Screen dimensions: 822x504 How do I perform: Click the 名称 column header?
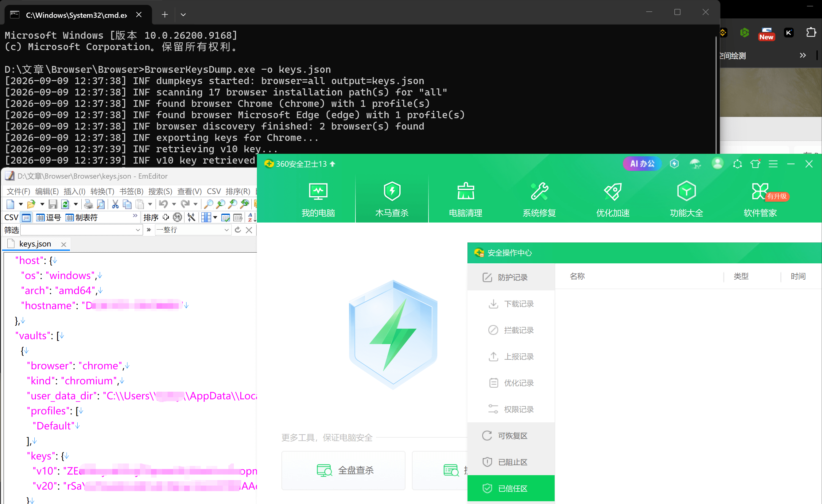tap(577, 276)
